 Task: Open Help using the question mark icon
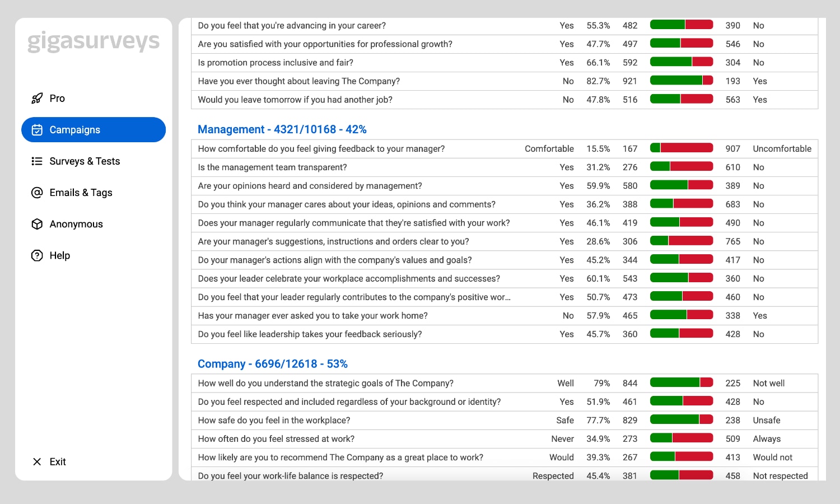coord(37,255)
